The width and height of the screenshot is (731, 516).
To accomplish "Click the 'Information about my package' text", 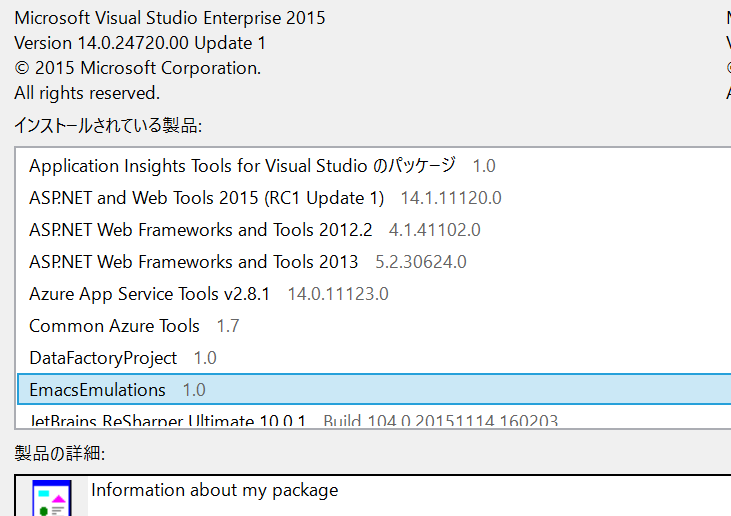I will tap(214, 490).
